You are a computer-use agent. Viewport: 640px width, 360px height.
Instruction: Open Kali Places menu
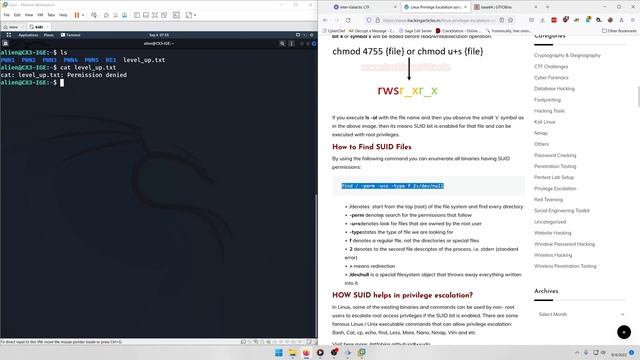(49, 35)
